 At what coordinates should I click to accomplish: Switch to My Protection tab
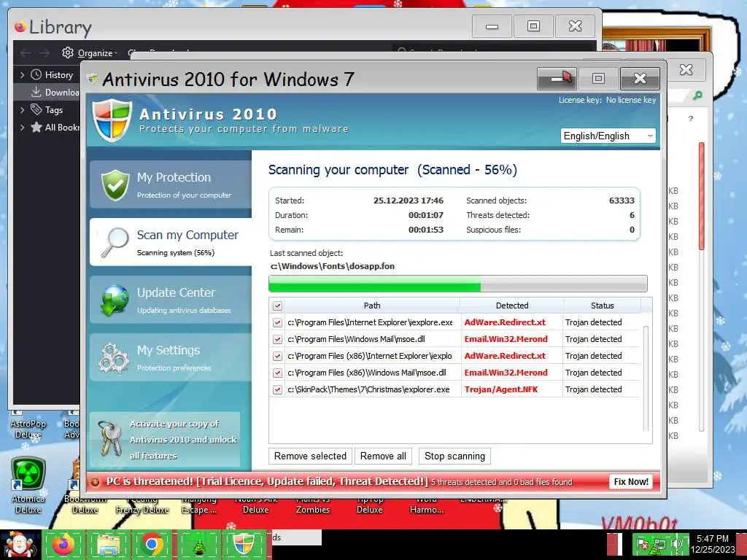click(171, 184)
